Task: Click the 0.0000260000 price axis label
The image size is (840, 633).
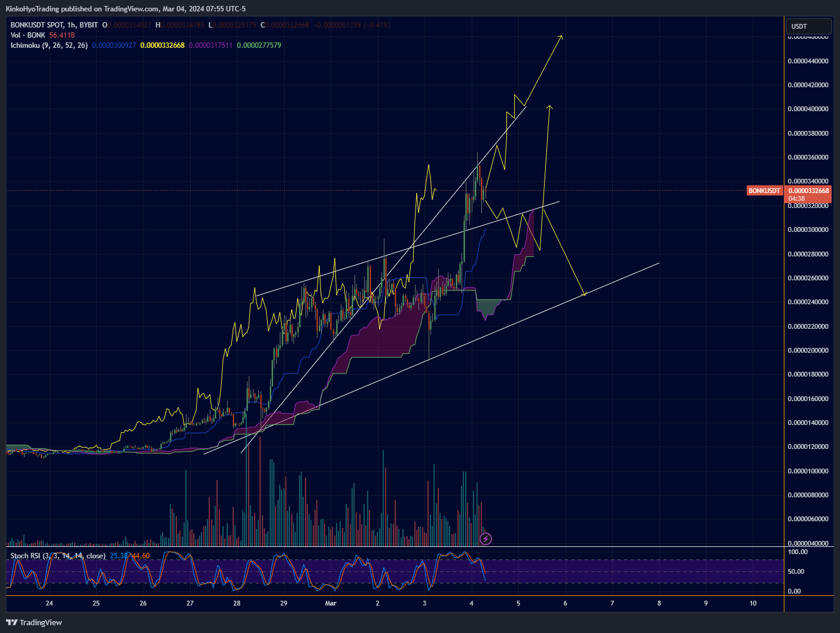Action: click(808, 278)
